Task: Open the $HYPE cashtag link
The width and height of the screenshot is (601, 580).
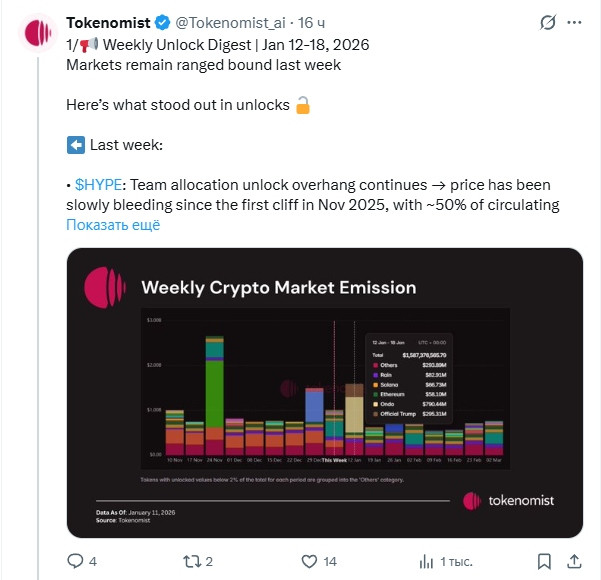Action: [100, 186]
